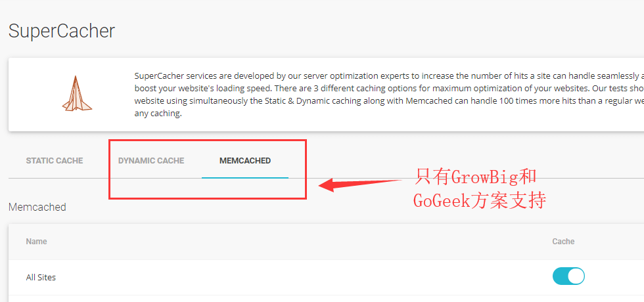Click the white knob of the Cache switch
Image resolution: width=644 pixels, height=302 pixels.
coord(576,276)
